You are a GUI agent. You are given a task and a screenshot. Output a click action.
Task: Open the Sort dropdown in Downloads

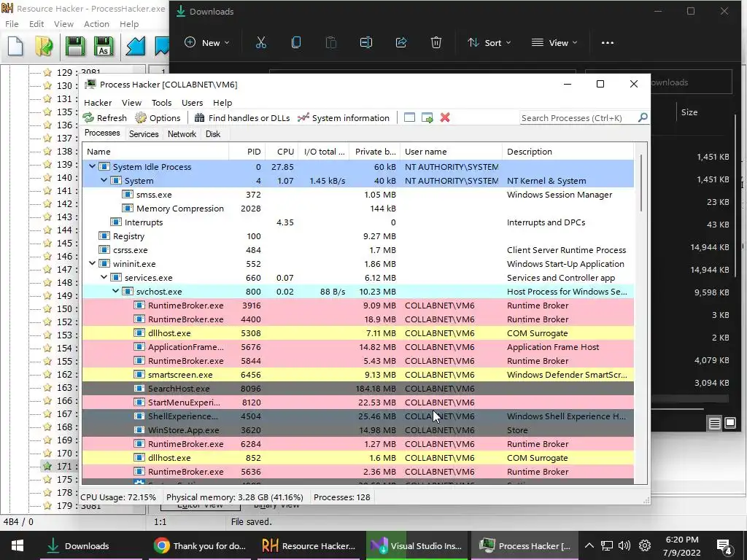coord(489,43)
